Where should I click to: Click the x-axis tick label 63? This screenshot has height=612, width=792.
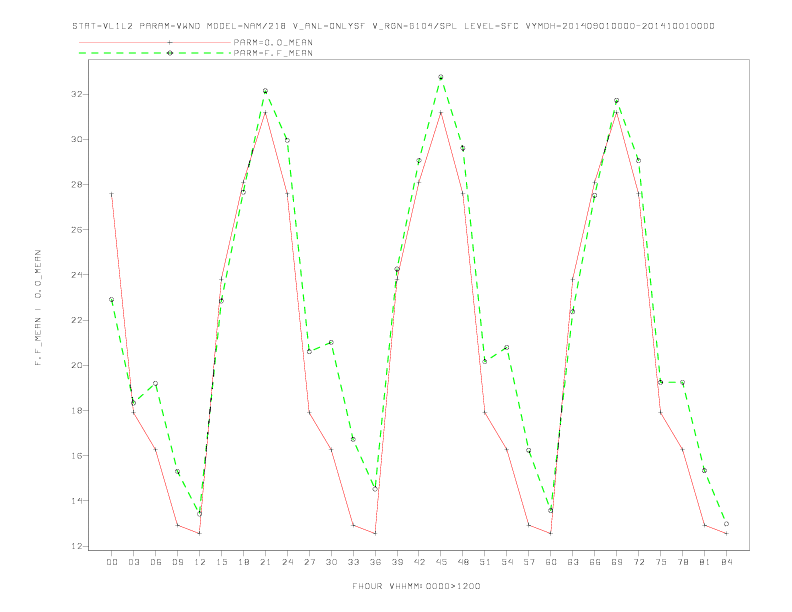[x=573, y=562]
